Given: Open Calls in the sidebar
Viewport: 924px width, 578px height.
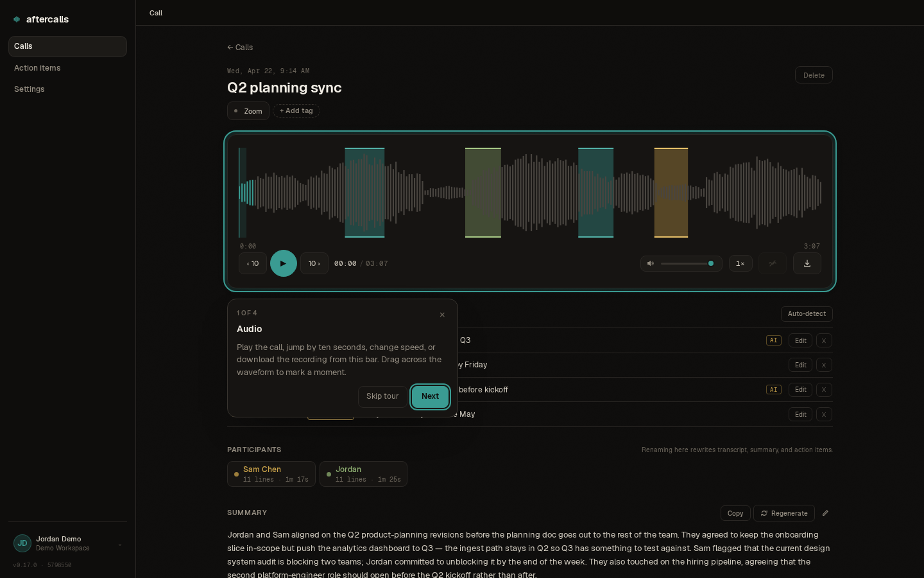Looking at the screenshot, I should 67,46.
